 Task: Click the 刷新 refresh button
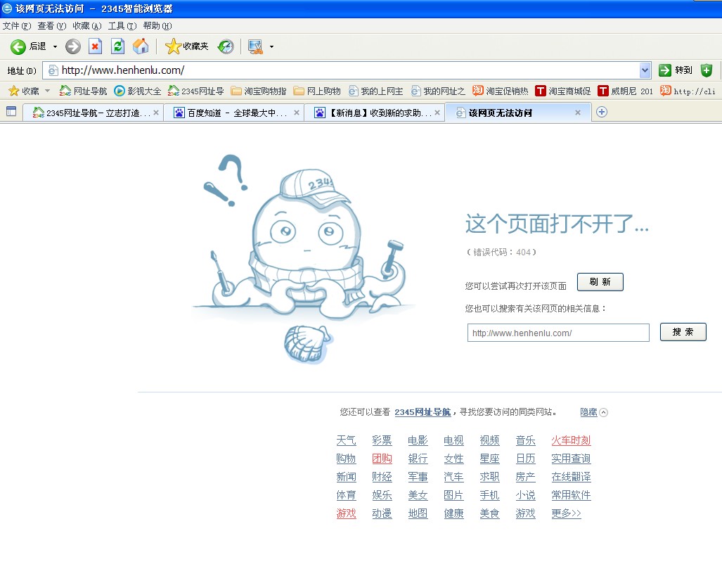(x=600, y=282)
